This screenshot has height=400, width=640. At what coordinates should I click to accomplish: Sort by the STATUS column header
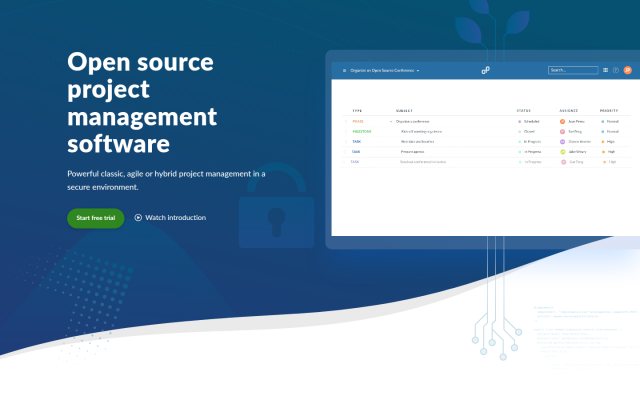coord(524,111)
